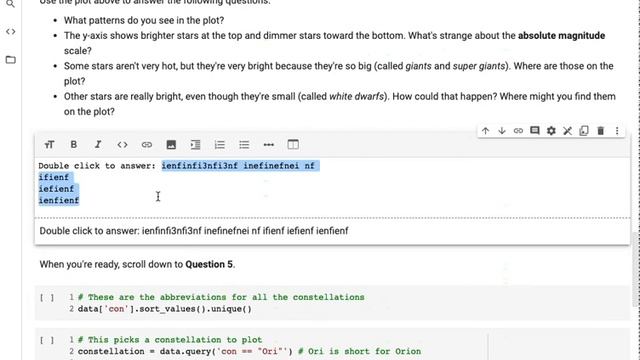The image size is (640, 360).
Task: Click the rendered answer preview text
Action: (x=194, y=231)
